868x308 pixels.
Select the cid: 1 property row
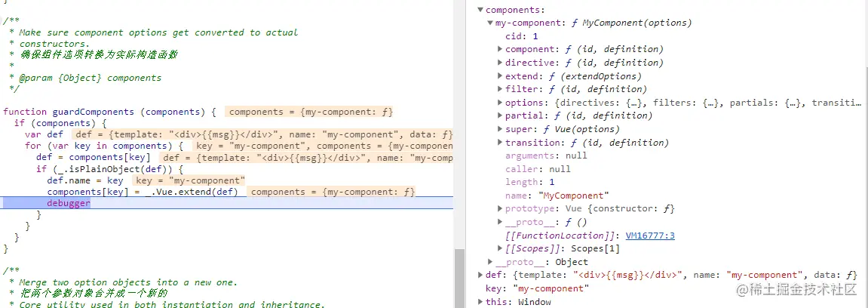tap(521, 36)
